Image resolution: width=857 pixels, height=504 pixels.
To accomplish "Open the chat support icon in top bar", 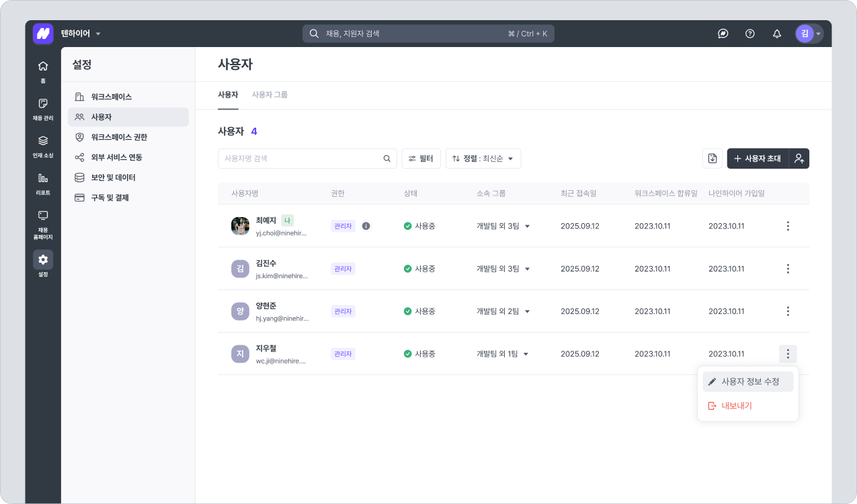I will coord(723,34).
